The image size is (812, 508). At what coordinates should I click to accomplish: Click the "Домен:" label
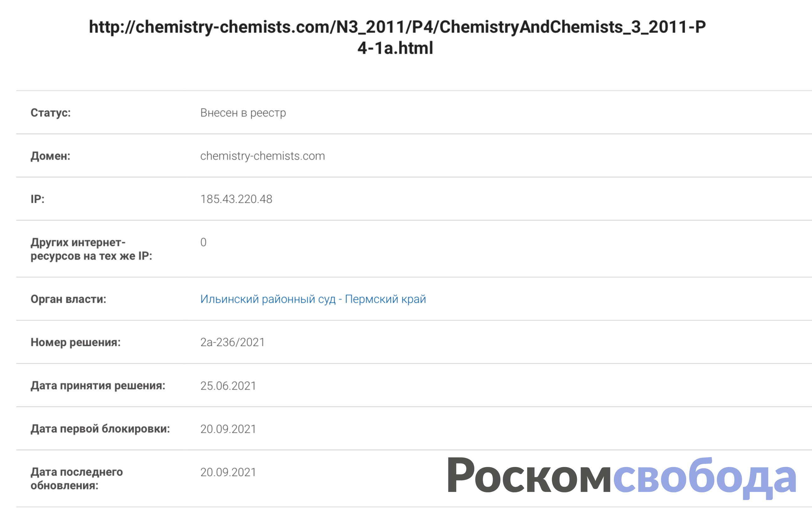[x=50, y=156]
